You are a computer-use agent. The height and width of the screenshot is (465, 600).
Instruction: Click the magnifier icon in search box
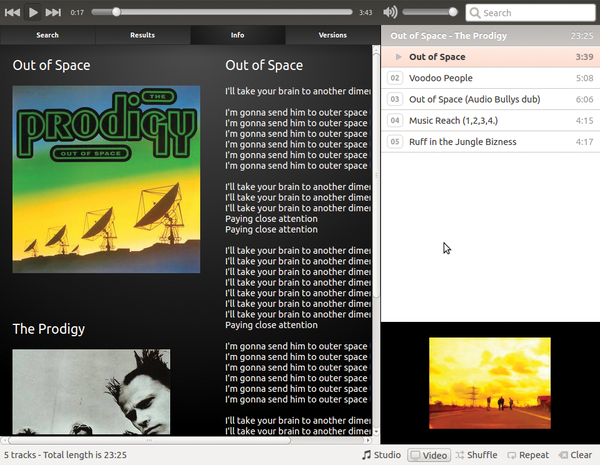point(475,13)
